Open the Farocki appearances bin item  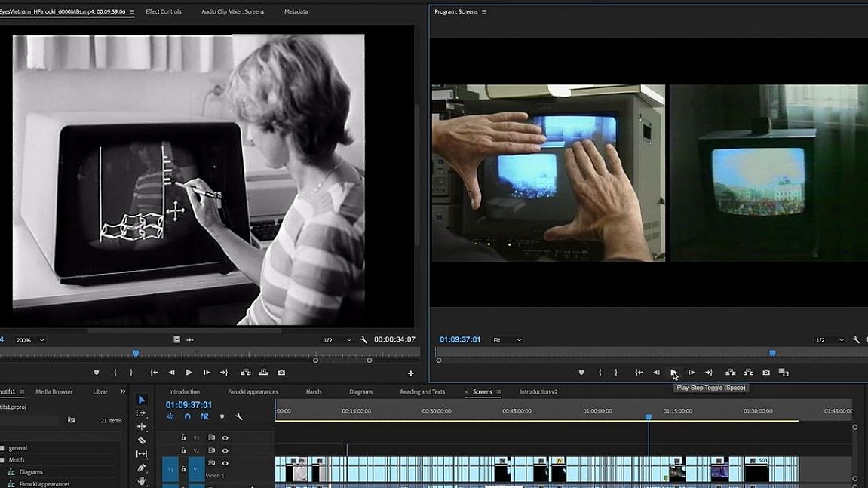click(x=44, y=484)
